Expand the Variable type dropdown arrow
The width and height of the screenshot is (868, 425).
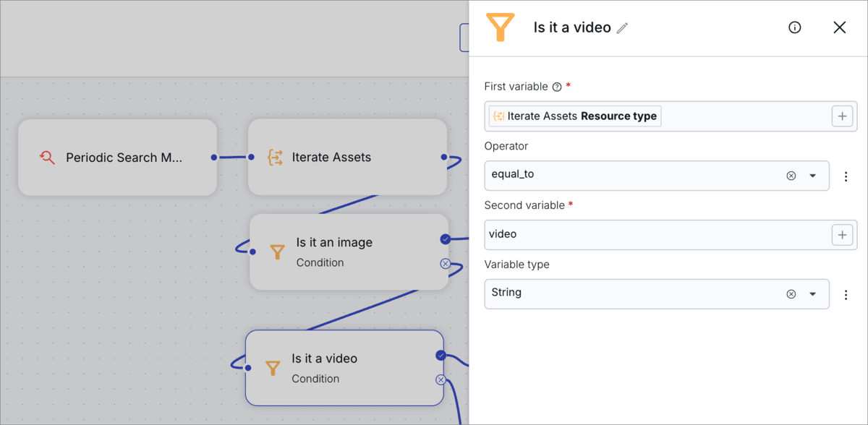[812, 294]
